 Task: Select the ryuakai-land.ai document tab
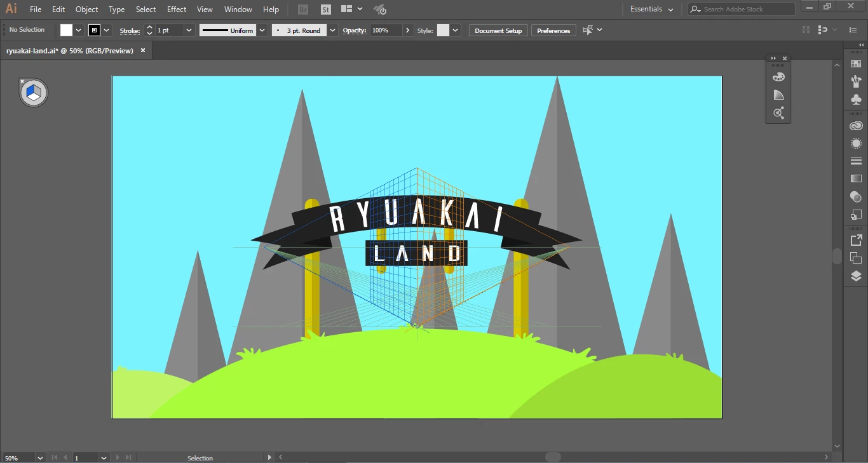[70, 51]
